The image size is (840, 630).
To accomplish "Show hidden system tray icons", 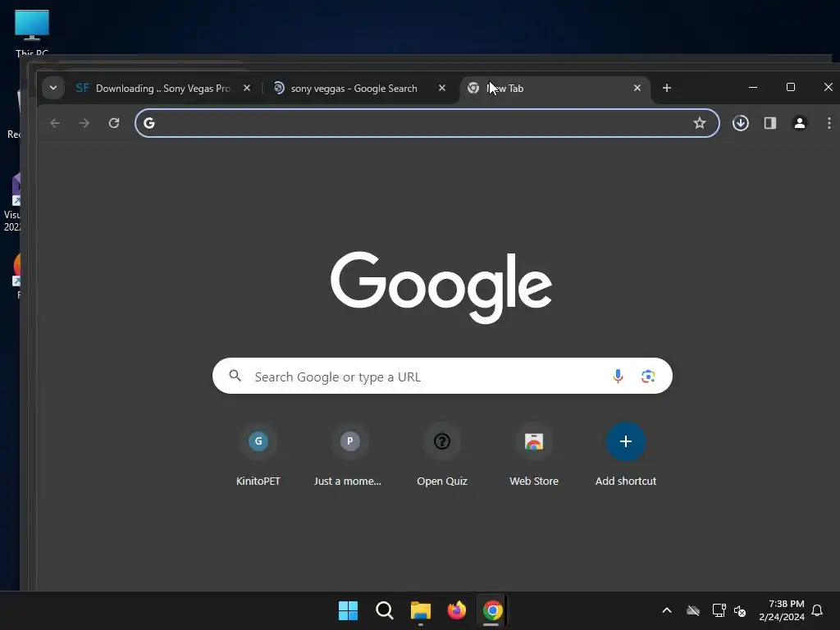I will (x=667, y=610).
